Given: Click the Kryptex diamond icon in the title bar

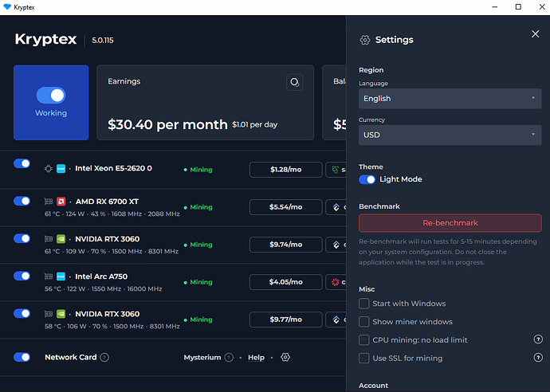Looking at the screenshot, I should coord(7,7).
